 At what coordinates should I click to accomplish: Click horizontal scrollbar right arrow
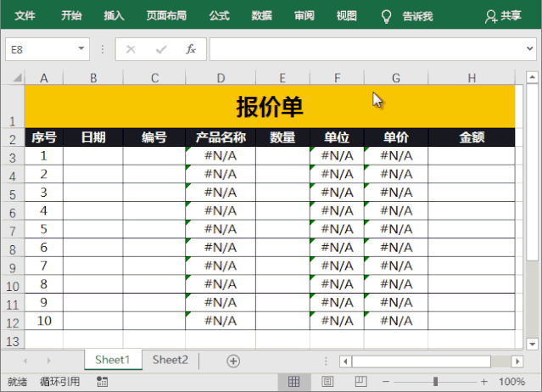[x=517, y=361]
